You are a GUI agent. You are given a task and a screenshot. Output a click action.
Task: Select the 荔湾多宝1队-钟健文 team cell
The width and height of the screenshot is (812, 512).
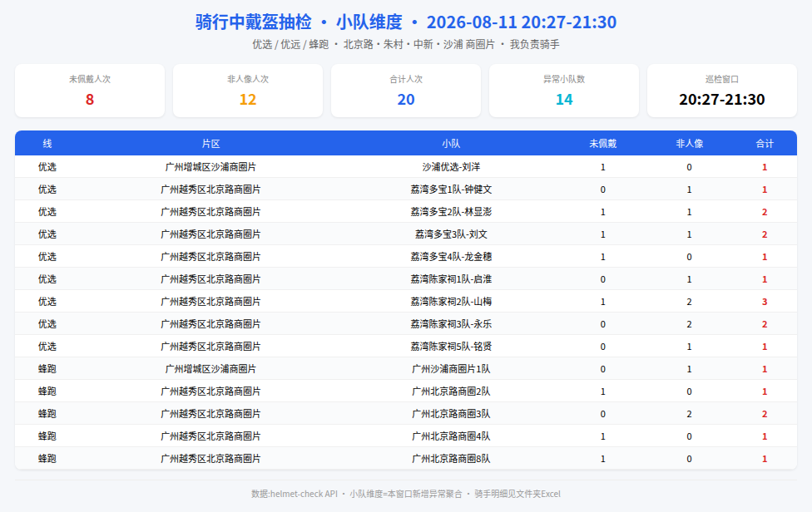(x=451, y=190)
